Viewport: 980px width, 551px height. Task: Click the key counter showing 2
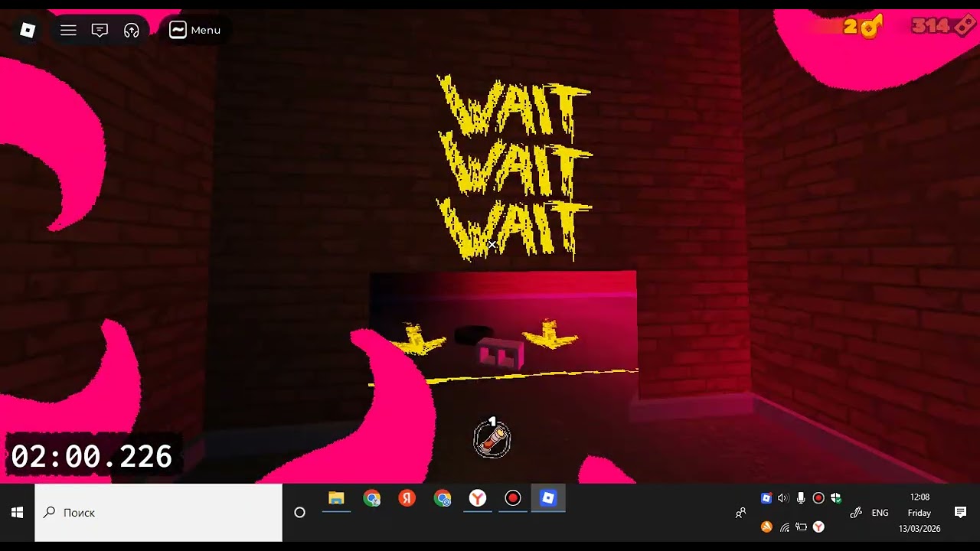click(x=863, y=27)
